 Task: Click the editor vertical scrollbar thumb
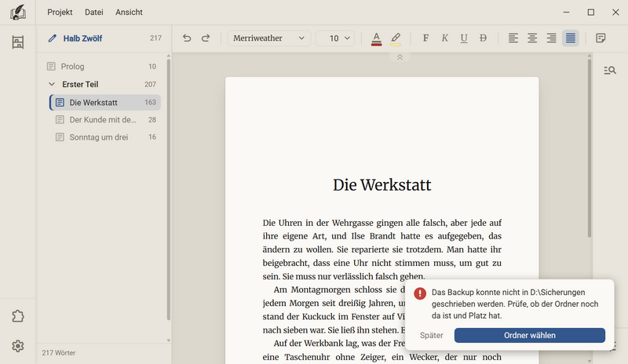[x=590, y=148]
